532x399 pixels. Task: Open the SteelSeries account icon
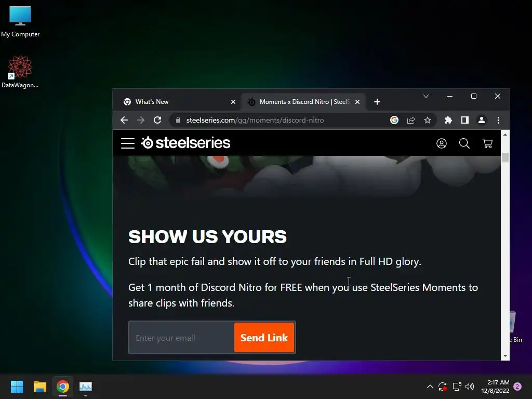(x=442, y=143)
